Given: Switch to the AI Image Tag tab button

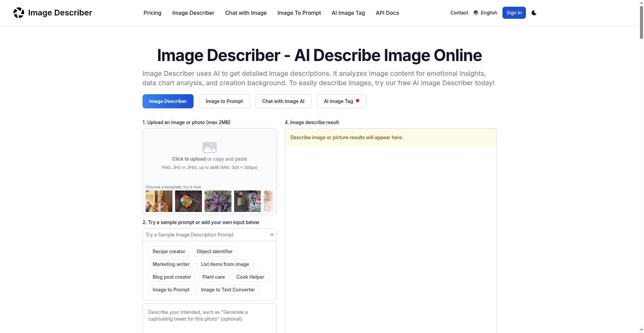Looking at the screenshot, I should pos(341,101).
